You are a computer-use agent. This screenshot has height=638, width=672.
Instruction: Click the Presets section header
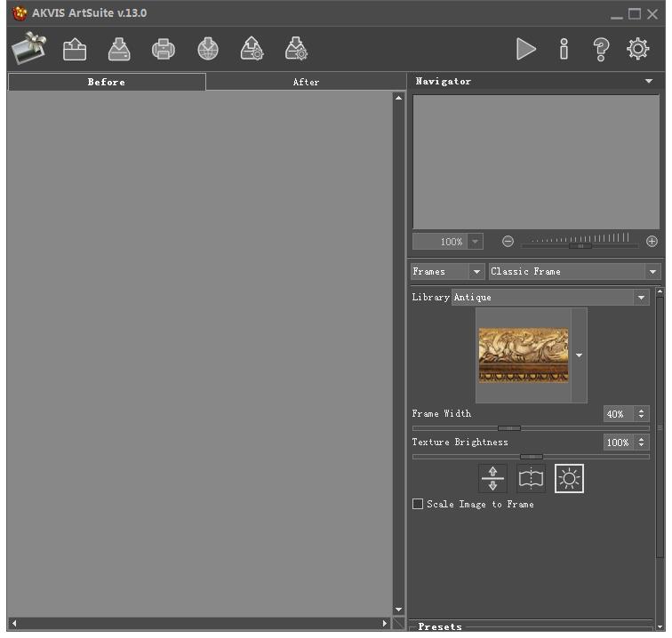pyautogui.click(x=440, y=626)
